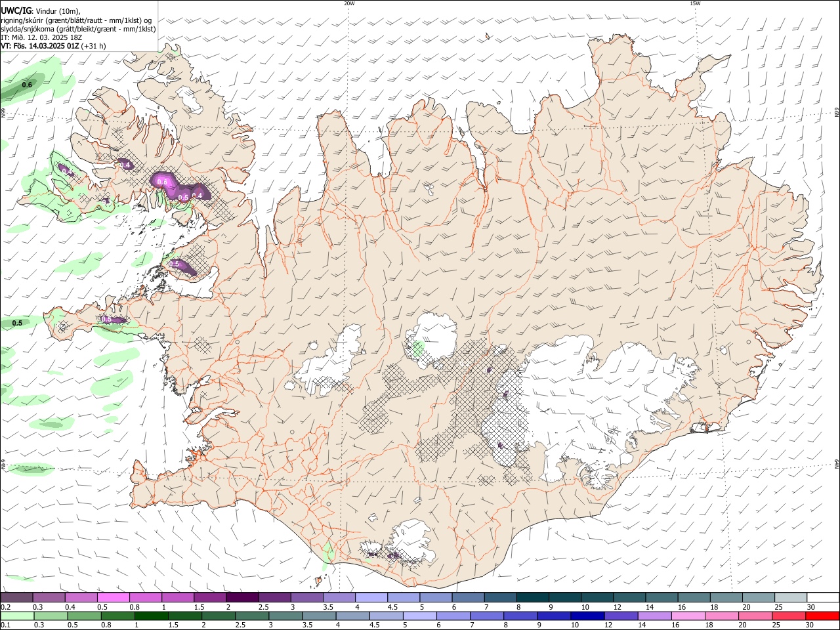The width and height of the screenshot is (840, 630).
Task: Click the 15W longitude label at top
Action: [x=696, y=3]
